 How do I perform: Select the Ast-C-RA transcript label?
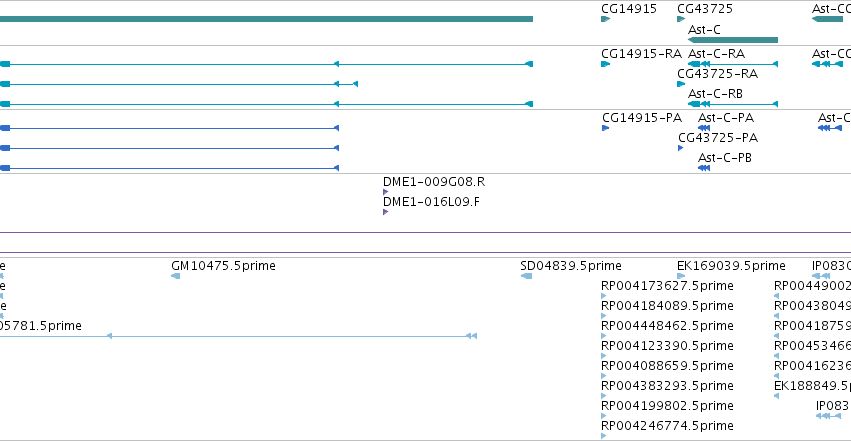pos(716,54)
